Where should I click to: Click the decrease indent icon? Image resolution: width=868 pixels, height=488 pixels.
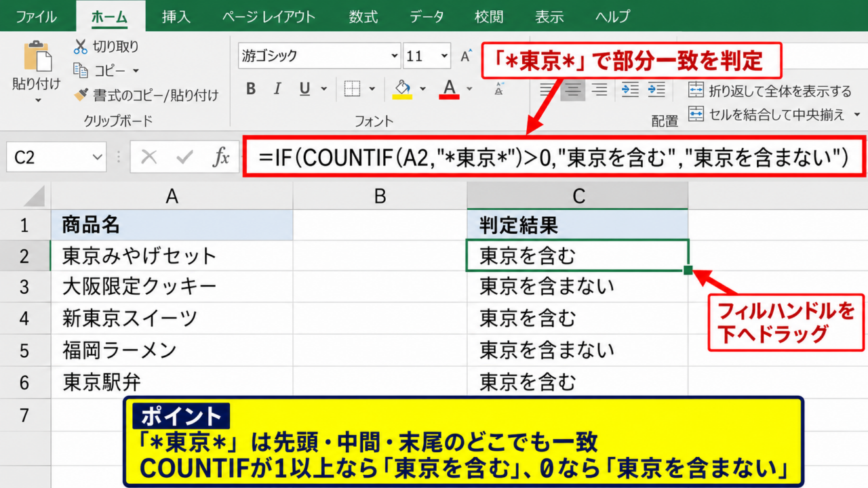click(x=630, y=89)
